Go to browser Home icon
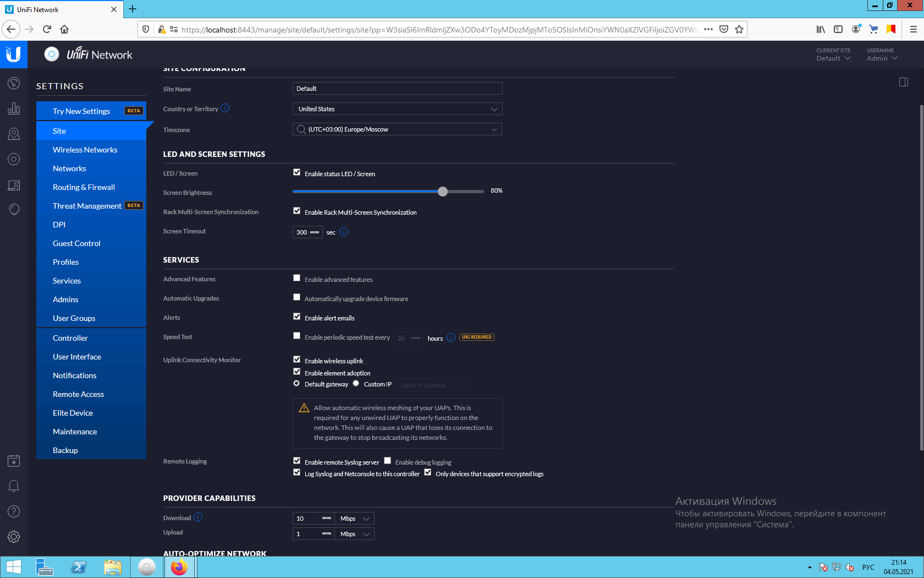 click(x=64, y=29)
